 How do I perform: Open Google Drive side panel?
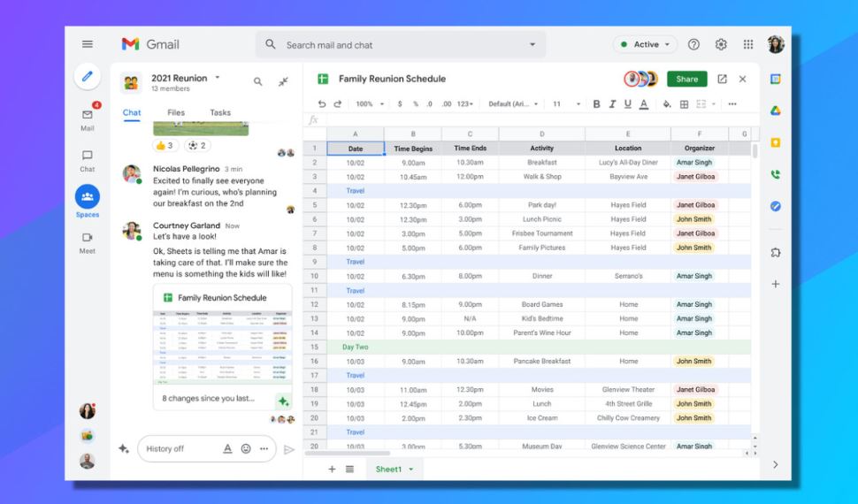coord(776,111)
